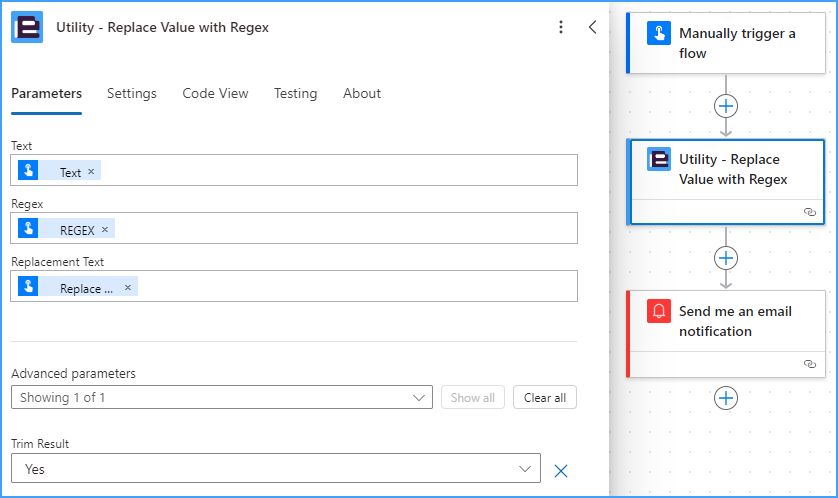Click the Clear all button
The width and height of the screenshot is (838, 498).
pos(545,398)
